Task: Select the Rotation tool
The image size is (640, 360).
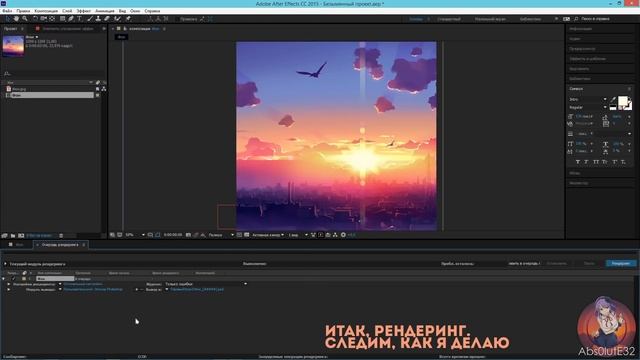Action: (35, 19)
